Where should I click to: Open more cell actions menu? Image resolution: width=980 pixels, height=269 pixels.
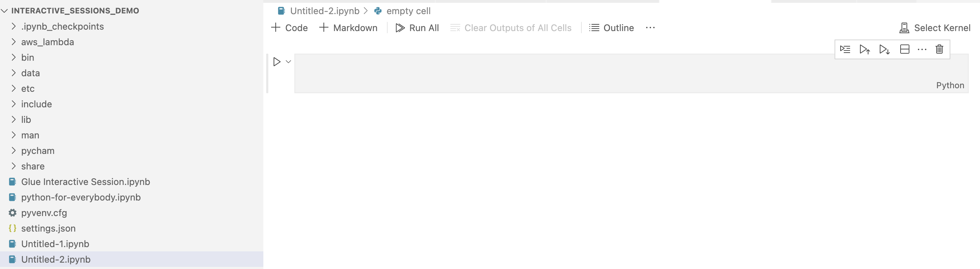pos(922,49)
